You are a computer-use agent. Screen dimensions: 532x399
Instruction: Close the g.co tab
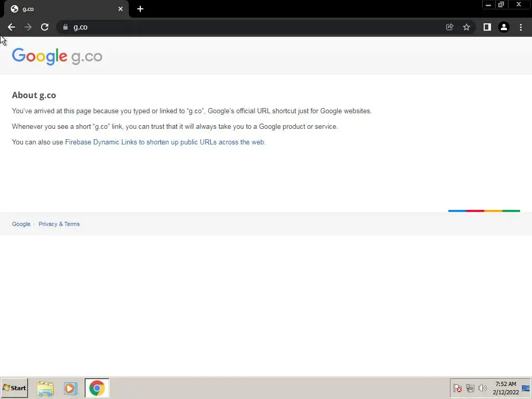point(121,9)
